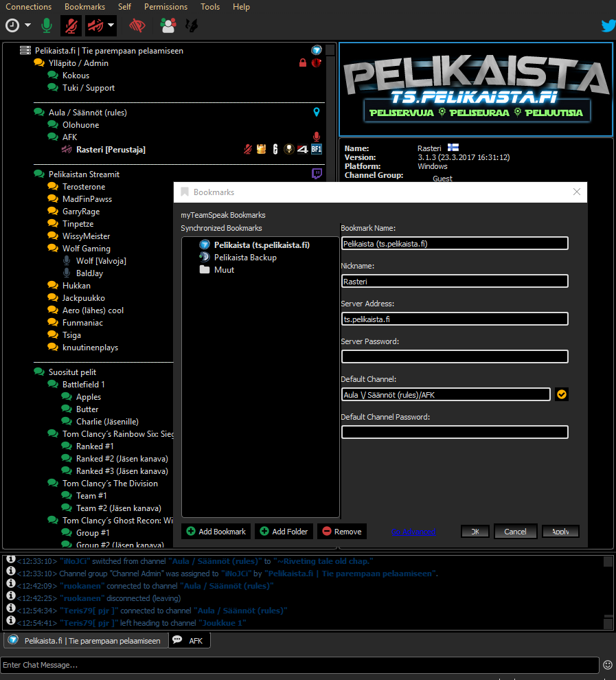Click the Add Bookmark button
616x680 pixels.
(x=216, y=532)
